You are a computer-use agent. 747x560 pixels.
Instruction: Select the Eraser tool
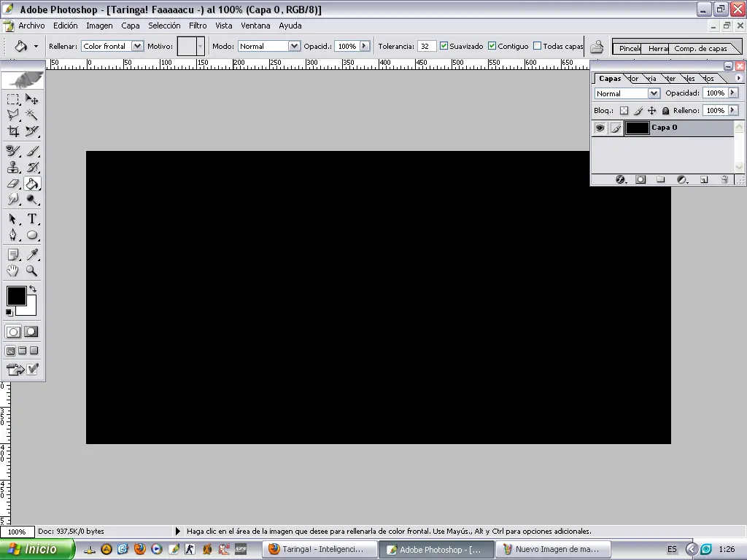pyautogui.click(x=13, y=183)
